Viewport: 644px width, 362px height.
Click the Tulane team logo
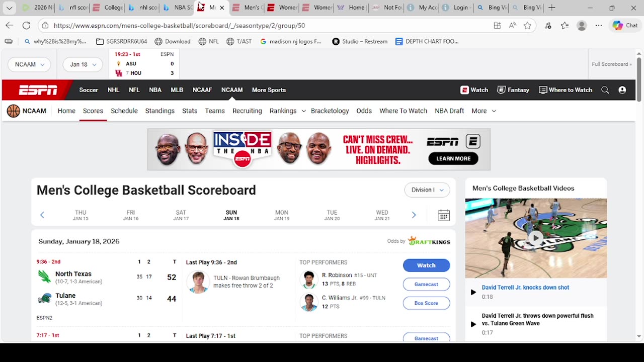pyautogui.click(x=44, y=299)
